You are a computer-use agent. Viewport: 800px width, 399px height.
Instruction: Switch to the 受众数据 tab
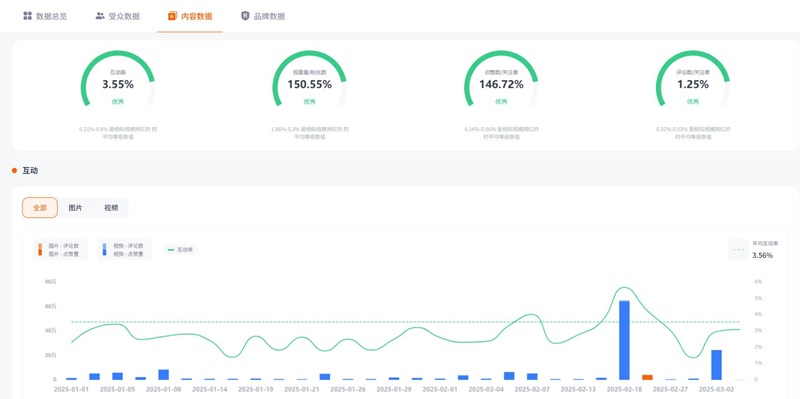(x=117, y=16)
